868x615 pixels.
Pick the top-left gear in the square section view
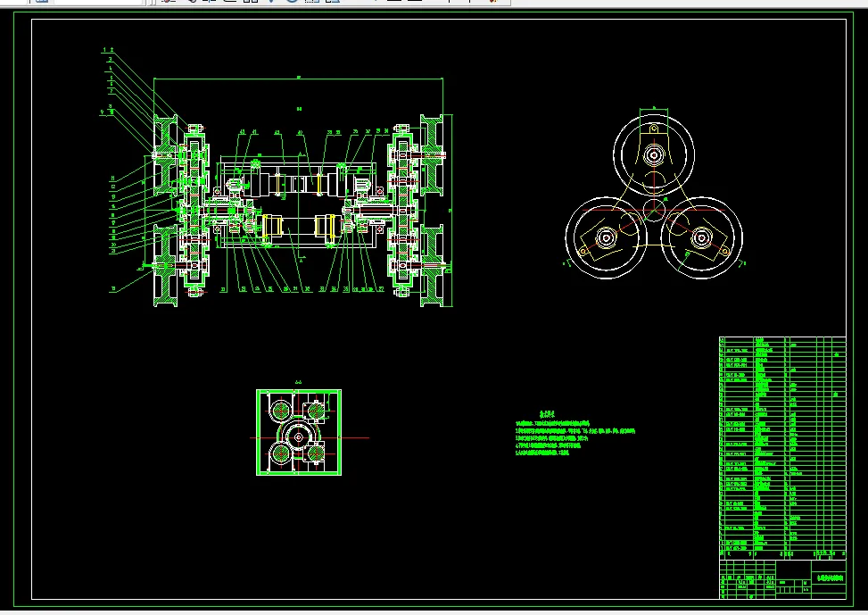pyautogui.click(x=281, y=411)
